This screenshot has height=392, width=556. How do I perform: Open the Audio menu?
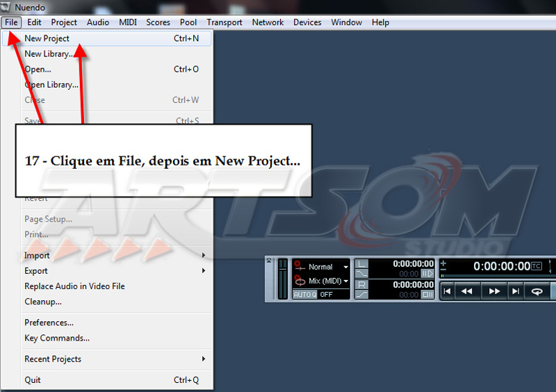(98, 22)
